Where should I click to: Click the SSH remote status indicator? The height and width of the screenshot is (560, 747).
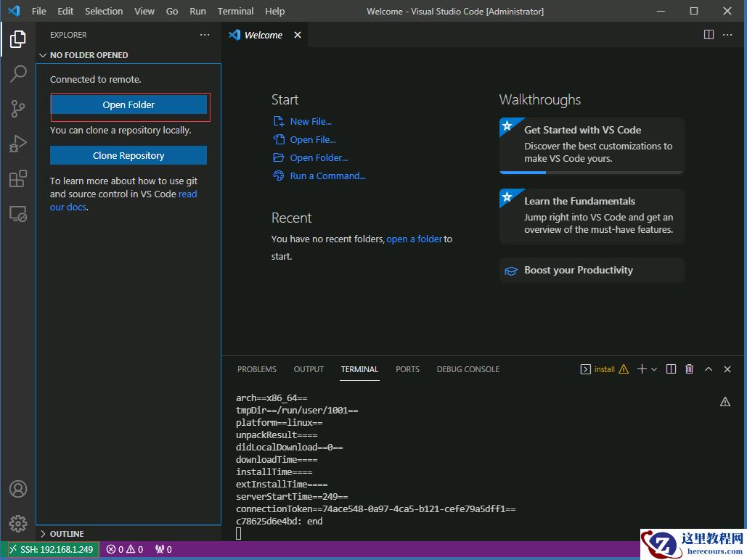pyautogui.click(x=51, y=550)
